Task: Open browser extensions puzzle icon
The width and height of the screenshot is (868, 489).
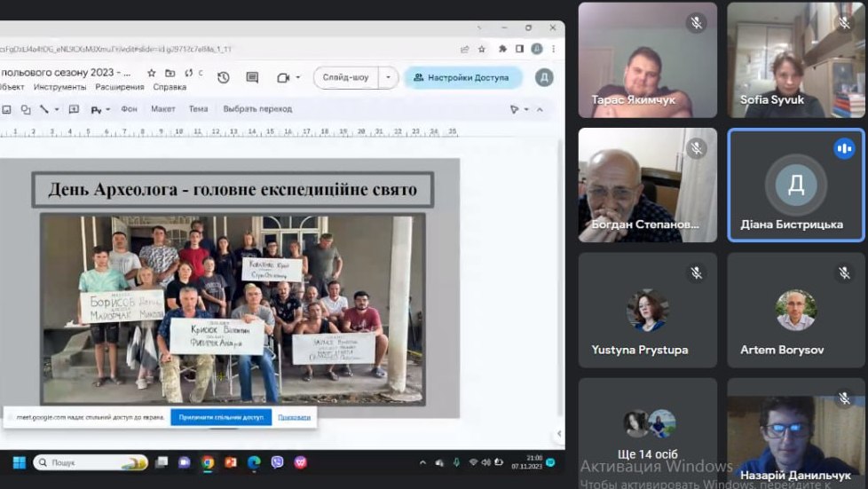Action: (x=502, y=49)
